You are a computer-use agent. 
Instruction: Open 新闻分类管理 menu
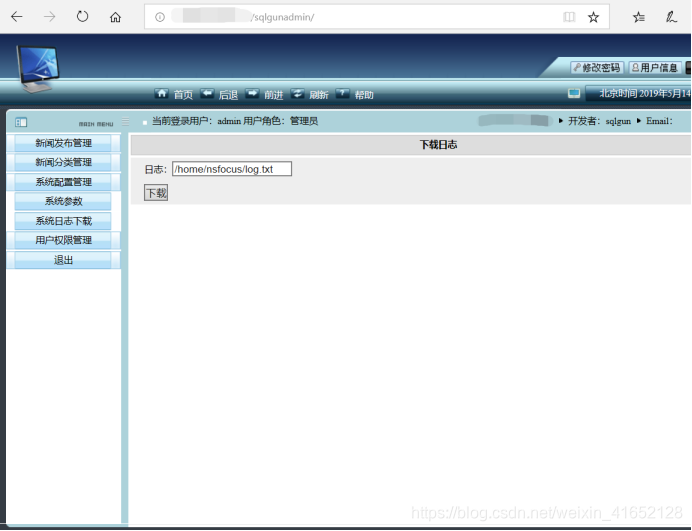(x=63, y=162)
